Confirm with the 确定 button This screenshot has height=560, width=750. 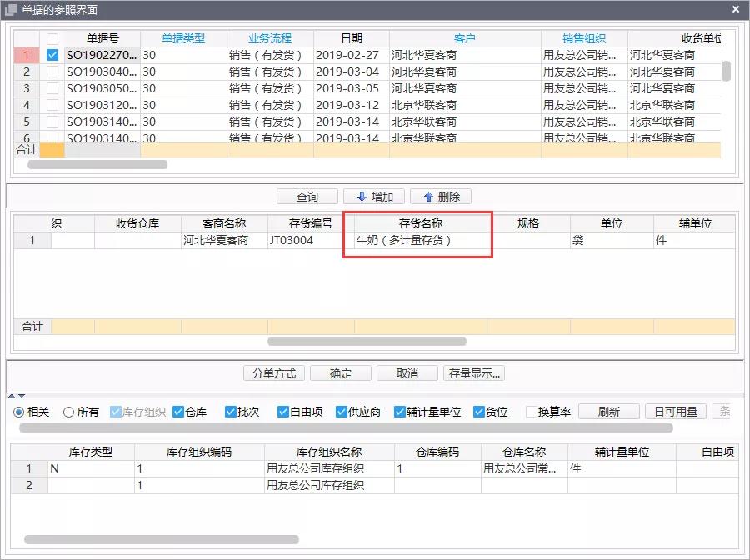[341, 373]
